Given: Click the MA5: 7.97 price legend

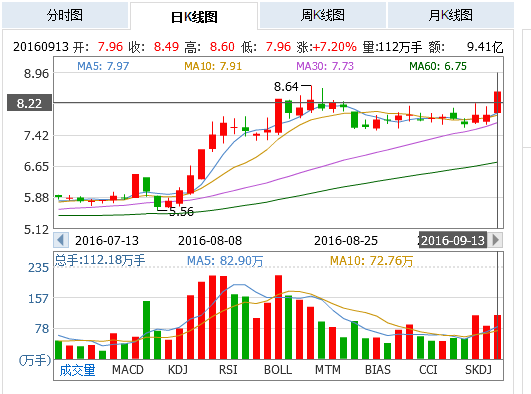Looking at the screenshot, I should pyautogui.click(x=103, y=66).
